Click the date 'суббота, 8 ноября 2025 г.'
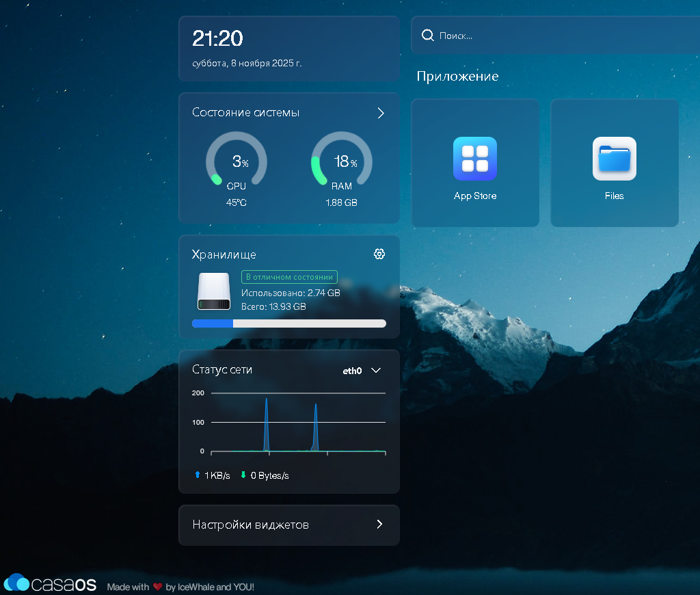The width and height of the screenshot is (700, 595). [247, 64]
